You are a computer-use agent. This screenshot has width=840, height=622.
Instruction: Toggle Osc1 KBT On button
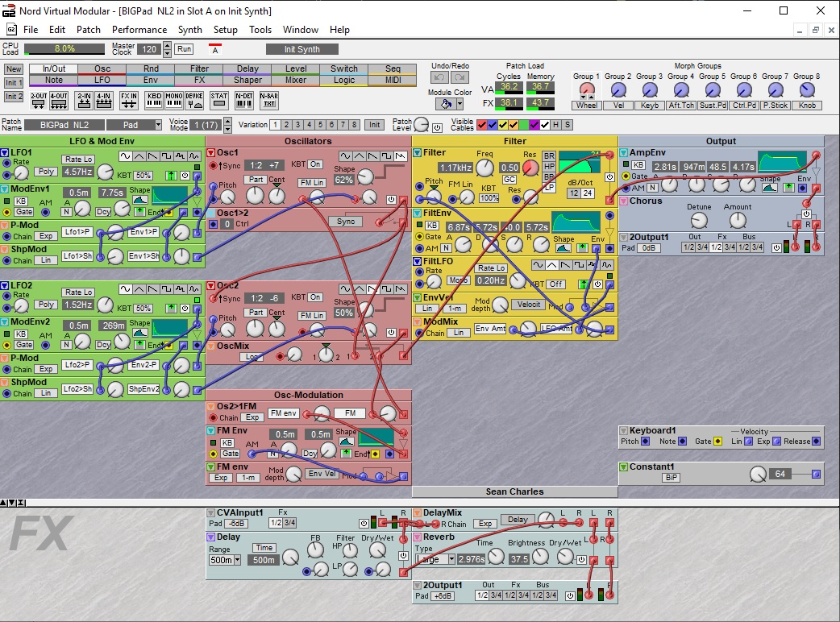click(315, 164)
